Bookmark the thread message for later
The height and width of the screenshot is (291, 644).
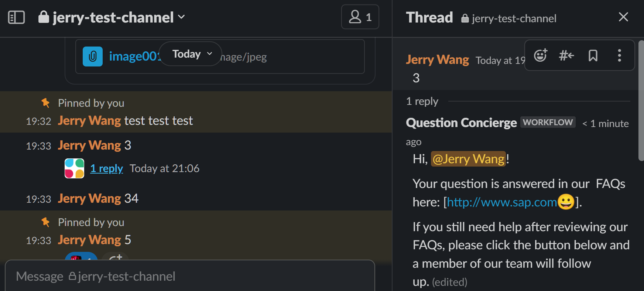point(593,56)
